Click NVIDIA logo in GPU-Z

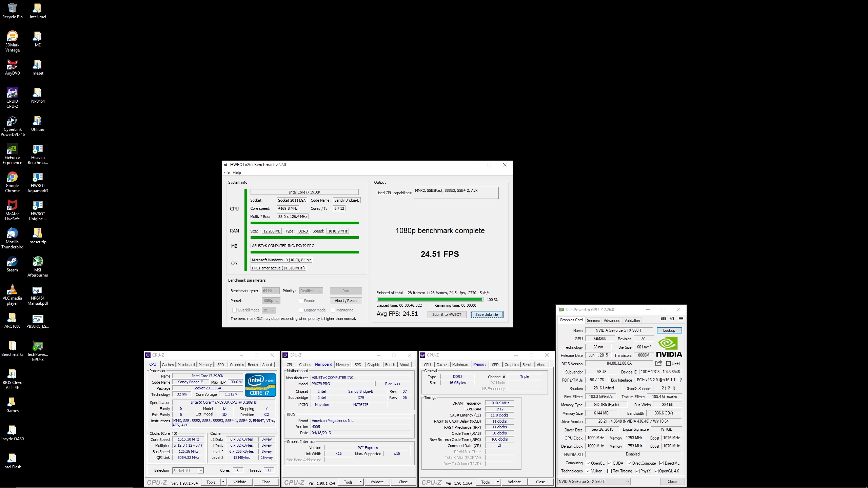tap(669, 347)
